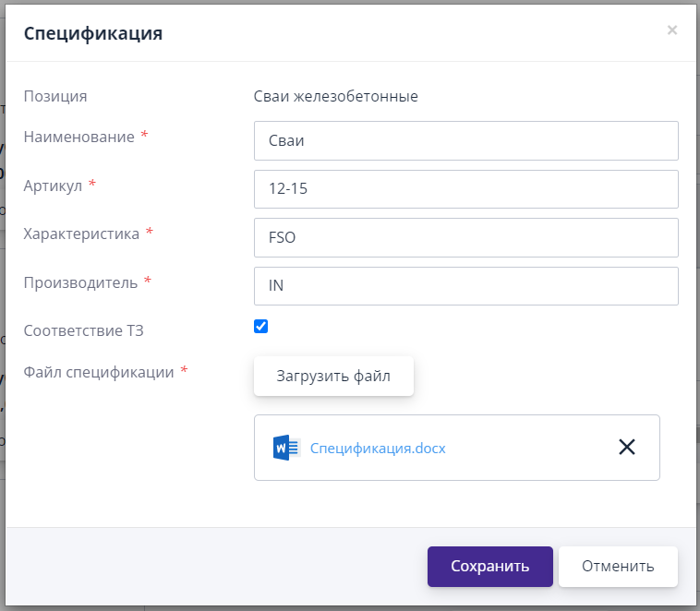Cancel the dialog with Отменить
Image resolution: width=700 pixels, height=611 pixels.
point(618,567)
